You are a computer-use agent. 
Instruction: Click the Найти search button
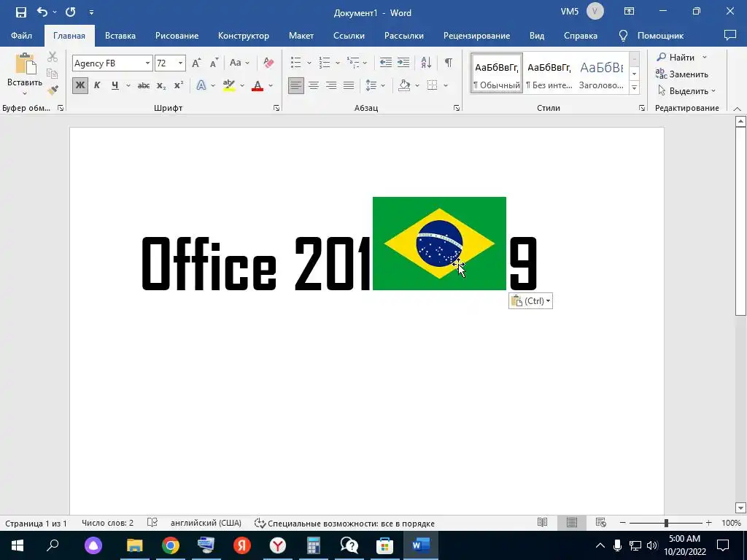[x=676, y=57]
